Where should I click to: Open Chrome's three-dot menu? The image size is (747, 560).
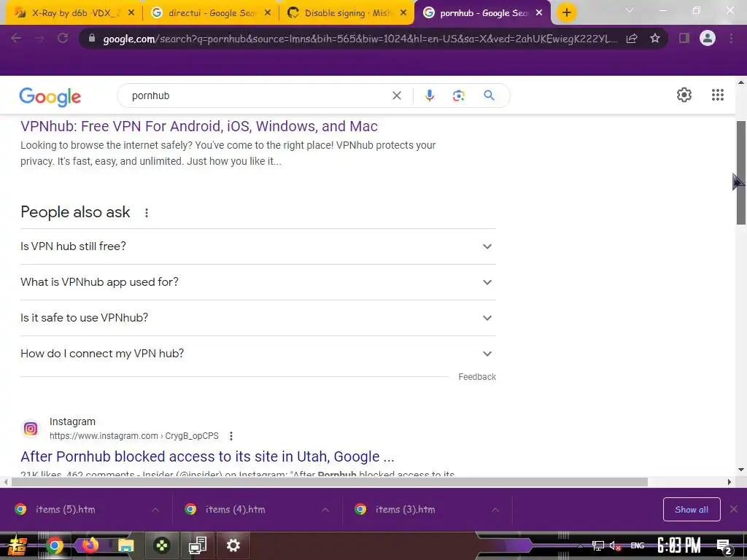coord(731,39)
